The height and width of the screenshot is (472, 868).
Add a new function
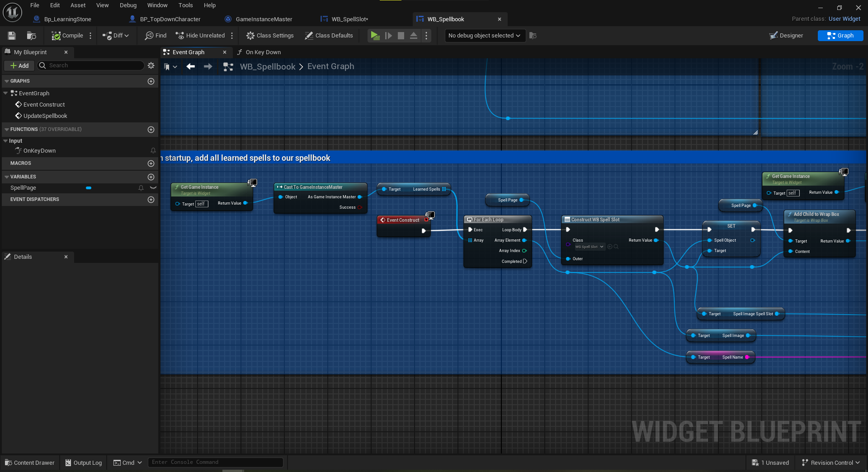[151, 130]
